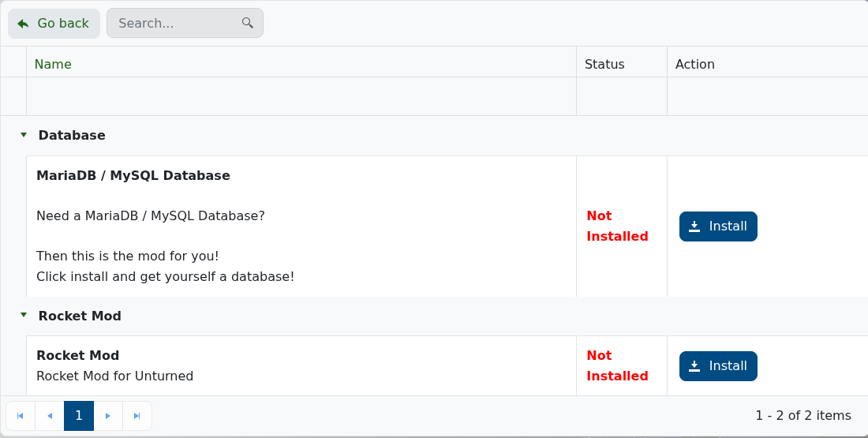
Task: Install MariaDB / MySQL Database mod
Action: coord(718,226)
